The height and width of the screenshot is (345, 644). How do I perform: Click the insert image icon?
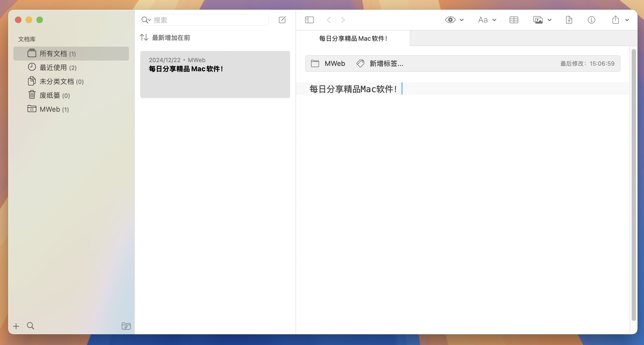point(538,20)
